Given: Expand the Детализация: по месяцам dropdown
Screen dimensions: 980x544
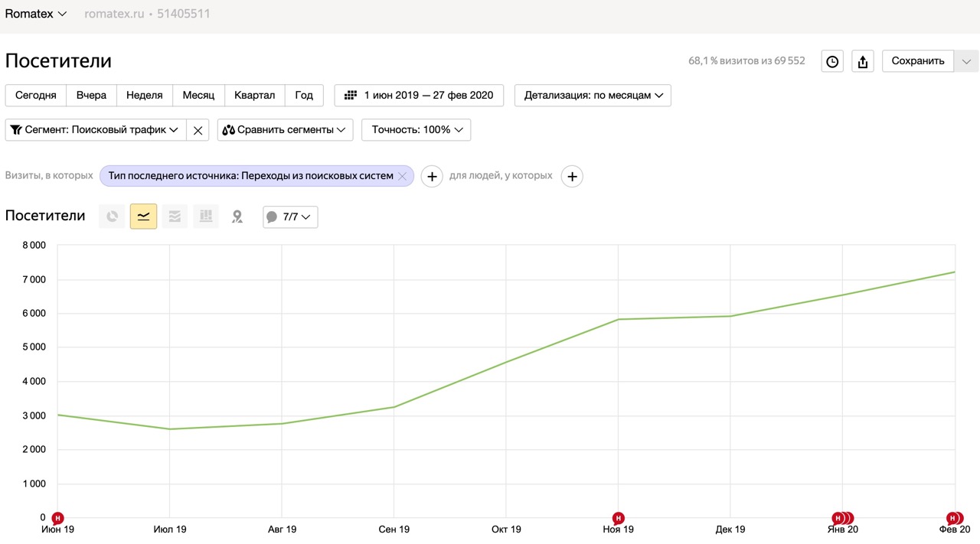Looking at the screenshot, I should click(593, 96).
